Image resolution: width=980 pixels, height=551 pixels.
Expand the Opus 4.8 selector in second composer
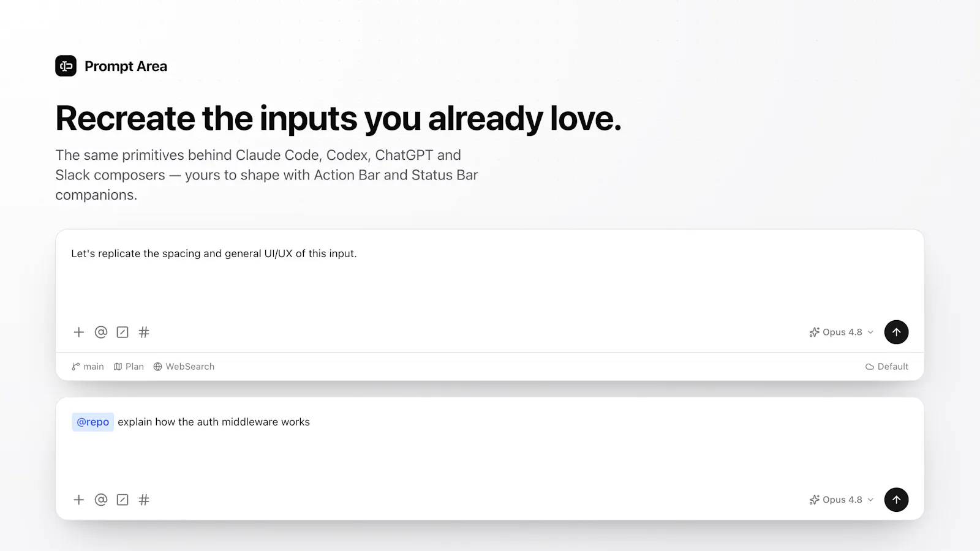841,500
